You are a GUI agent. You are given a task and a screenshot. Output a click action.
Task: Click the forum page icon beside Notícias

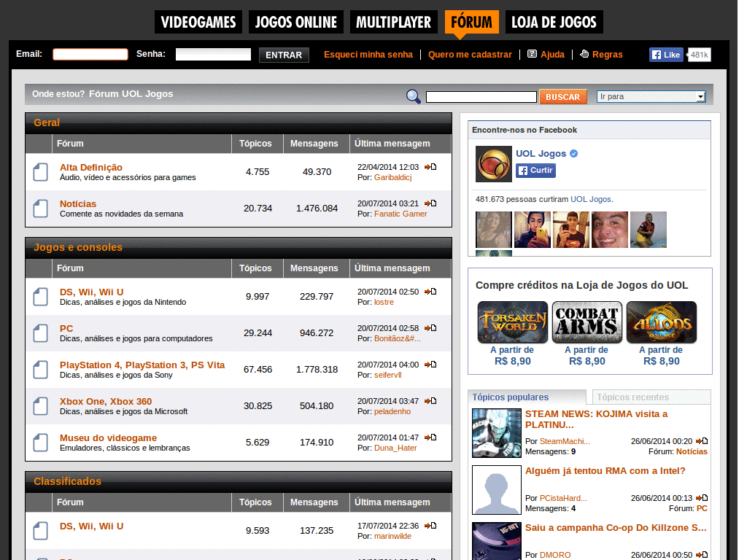coord(41,209)
